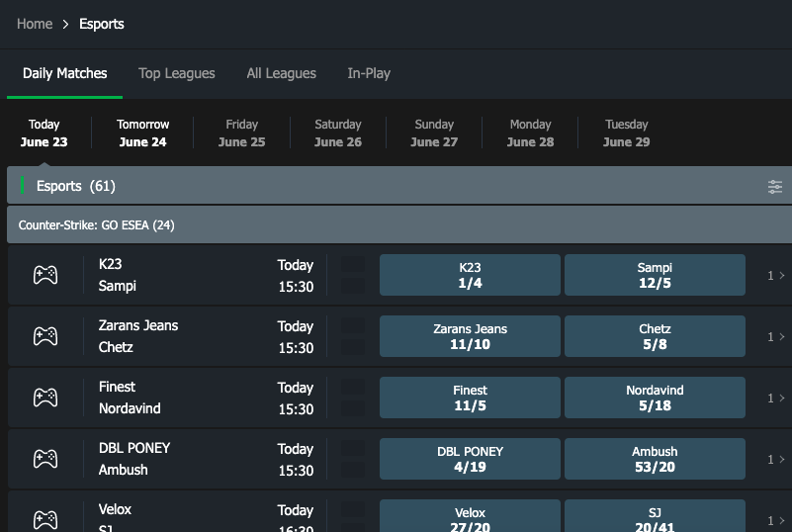The image size is (792, 532).
Task: Expand more markets for Velox match
Action: click(x=776, y=520)
